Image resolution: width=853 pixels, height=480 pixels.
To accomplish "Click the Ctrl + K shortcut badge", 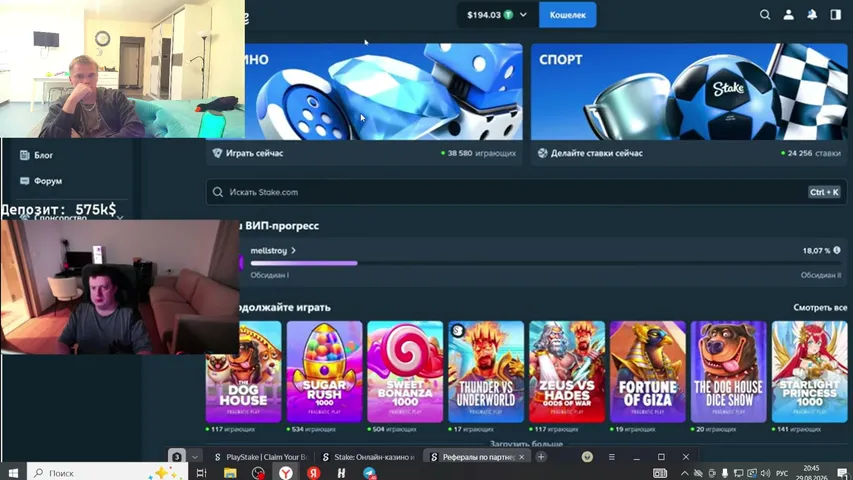I will point(824,192).
